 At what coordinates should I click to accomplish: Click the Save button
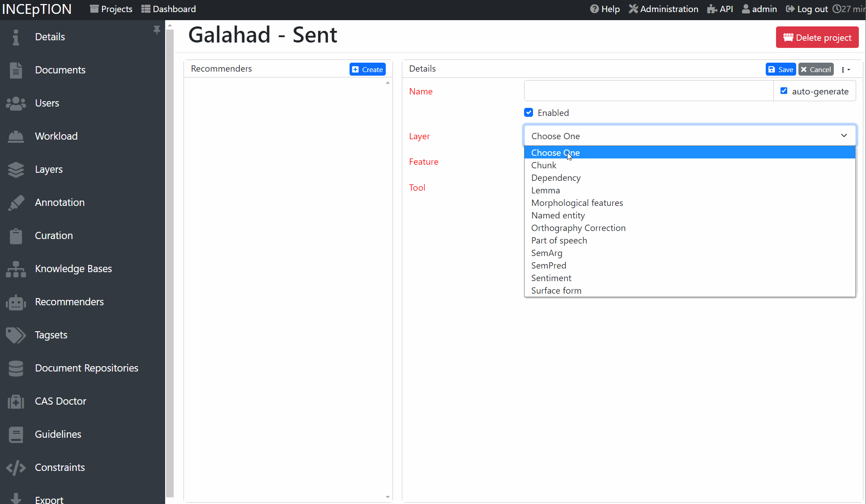pos(781,69)
